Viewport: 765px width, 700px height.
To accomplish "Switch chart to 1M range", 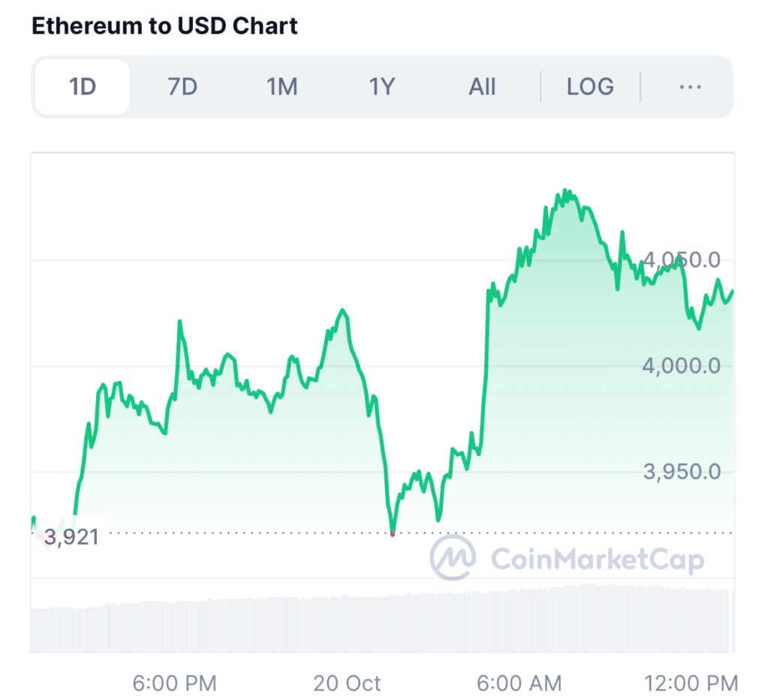I will point(282,87).
